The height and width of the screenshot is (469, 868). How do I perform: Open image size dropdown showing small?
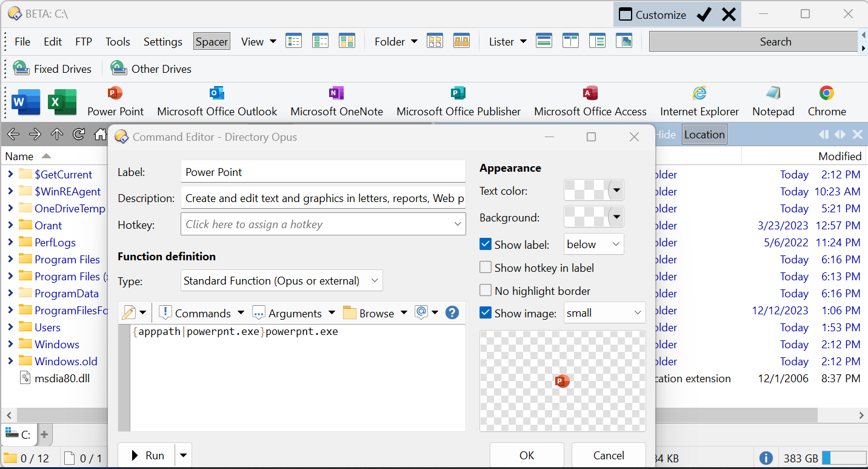604,313
